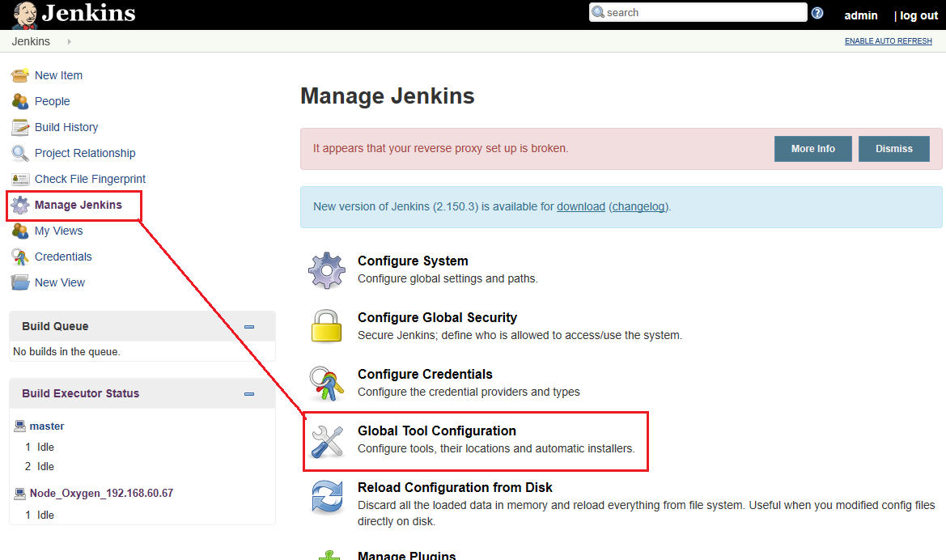Click the Project Relationship magnifier icon
Screen dimensions: 946x560
point(20,153)
